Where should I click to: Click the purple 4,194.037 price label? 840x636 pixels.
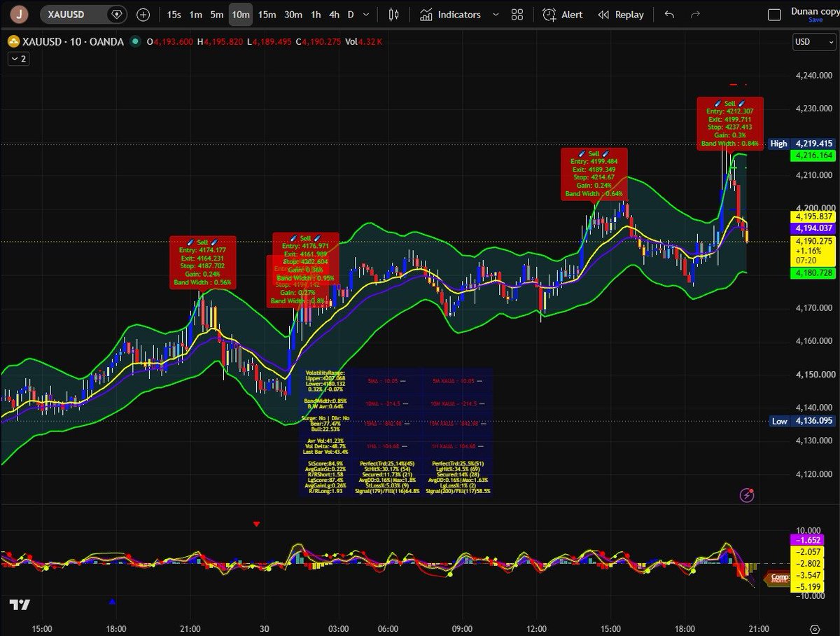click(813, 228)
